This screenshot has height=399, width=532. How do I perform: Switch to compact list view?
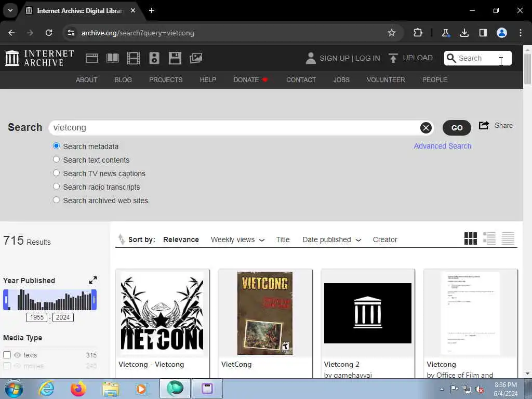pos(508,238)
